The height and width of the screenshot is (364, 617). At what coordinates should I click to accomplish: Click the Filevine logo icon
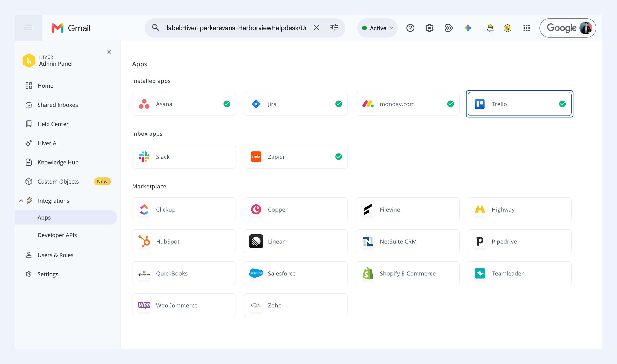point(368,210)
